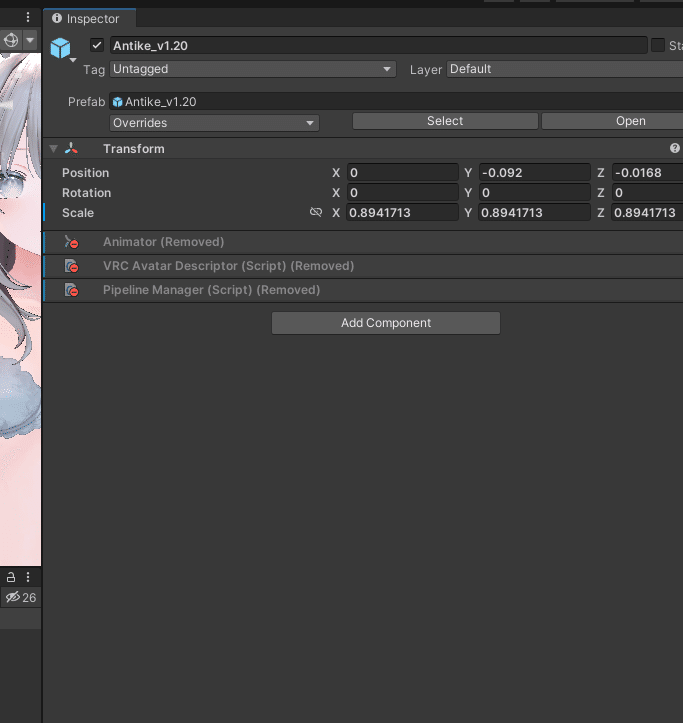Open the Tag dropdown showing Untagged
The width and height of the screenshot is (683, 723).
[253, 69]
